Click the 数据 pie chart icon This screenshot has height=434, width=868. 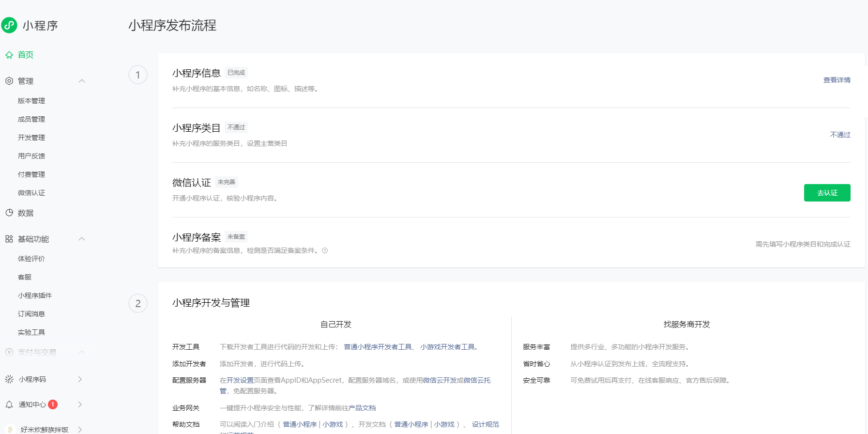click(x=9, y=213)
